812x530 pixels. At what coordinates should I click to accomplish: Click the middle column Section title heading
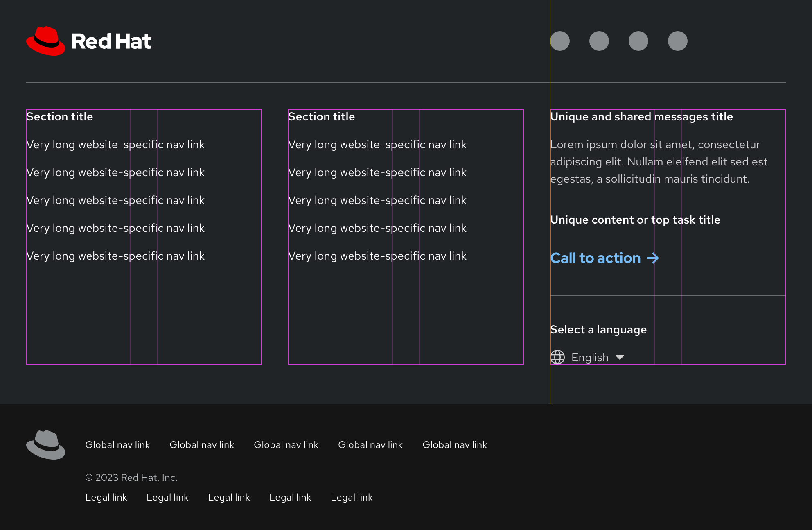pyautogui.click(x=322, y=117)
